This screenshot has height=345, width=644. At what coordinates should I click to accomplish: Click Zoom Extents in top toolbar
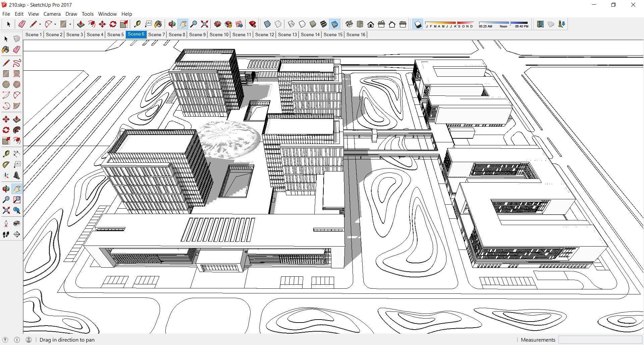point(204,24)
